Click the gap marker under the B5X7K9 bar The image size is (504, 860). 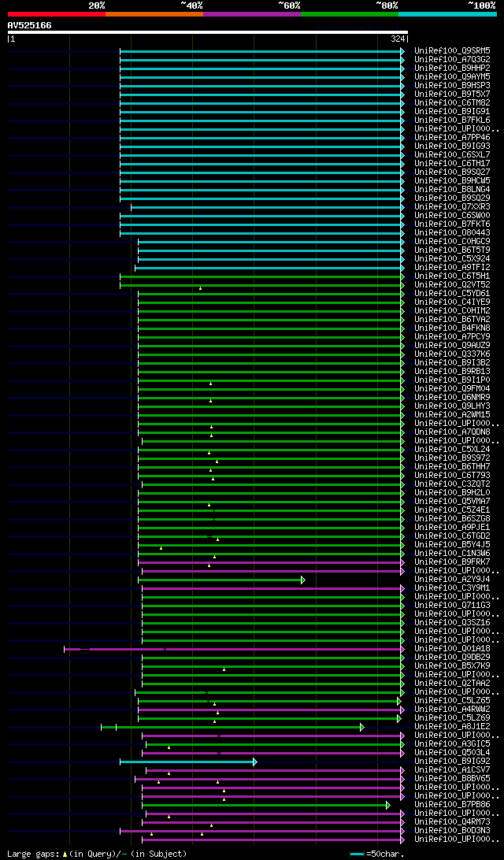[x=224, y=669]
